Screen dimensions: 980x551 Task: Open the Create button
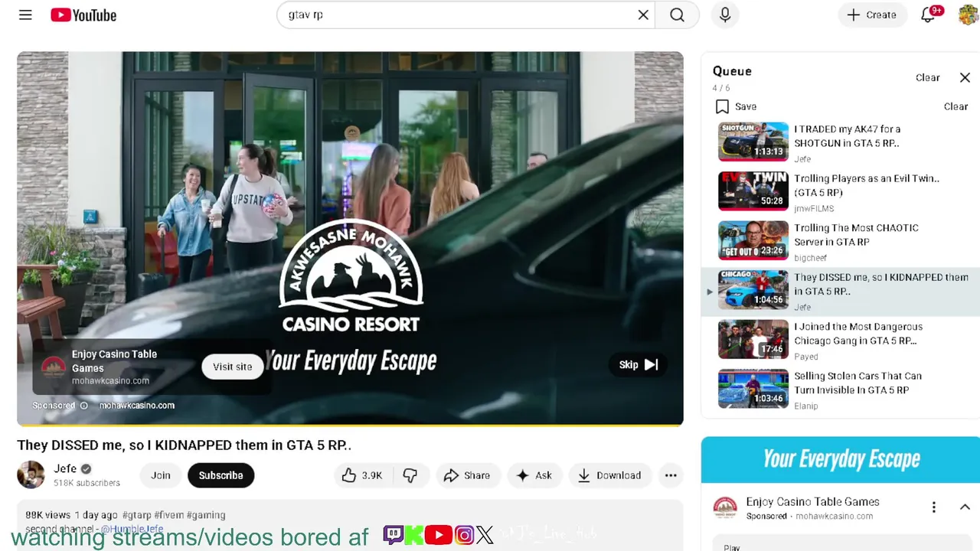point(871,15)
